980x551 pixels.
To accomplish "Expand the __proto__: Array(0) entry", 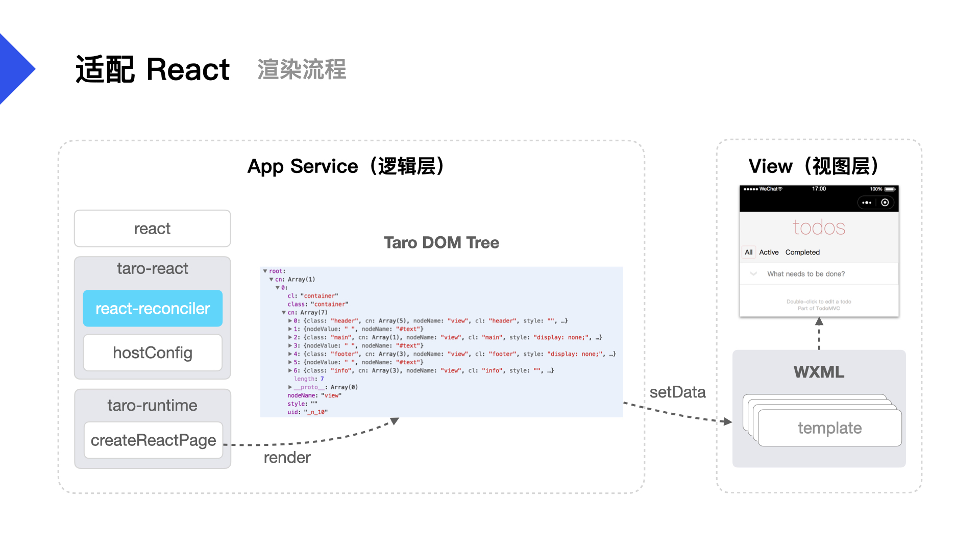I will coord(289,387).
